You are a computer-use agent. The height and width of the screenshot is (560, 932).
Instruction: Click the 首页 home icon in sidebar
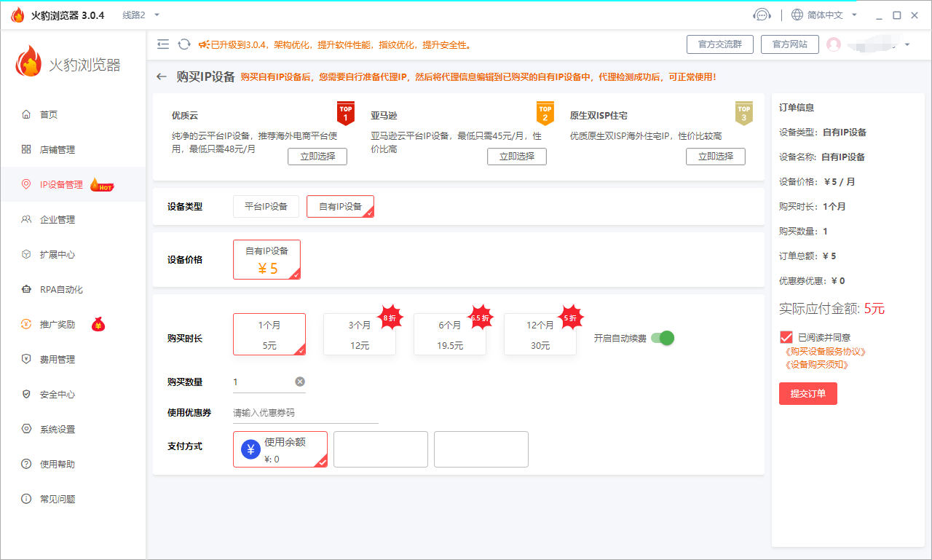pos(26,114)
